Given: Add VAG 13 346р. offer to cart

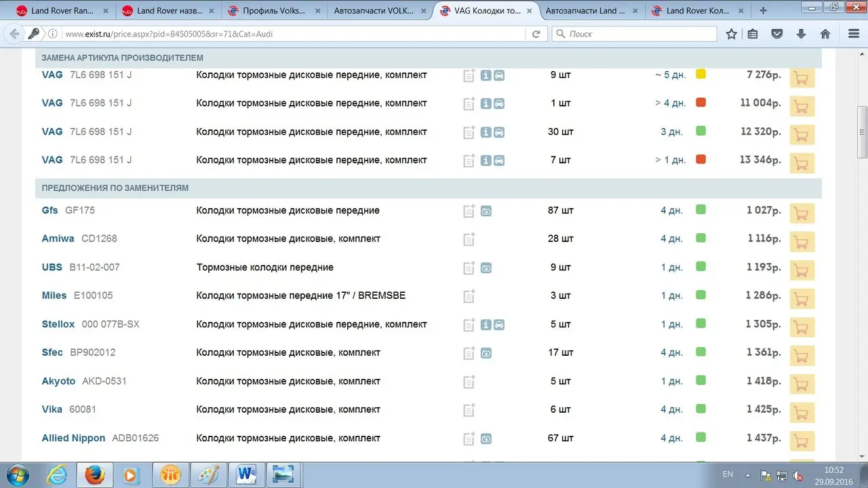Looking at the screenshot, I should click(x=802, y=163).
